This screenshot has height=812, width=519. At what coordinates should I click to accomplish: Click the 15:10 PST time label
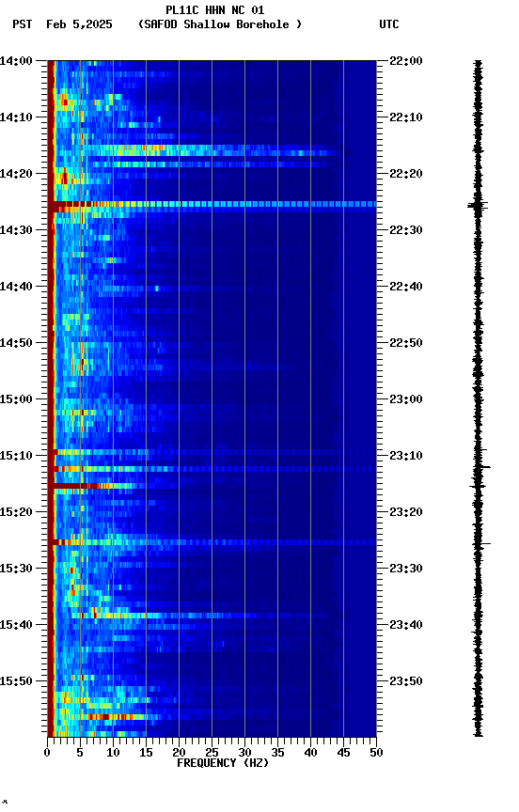coord(16,456)
